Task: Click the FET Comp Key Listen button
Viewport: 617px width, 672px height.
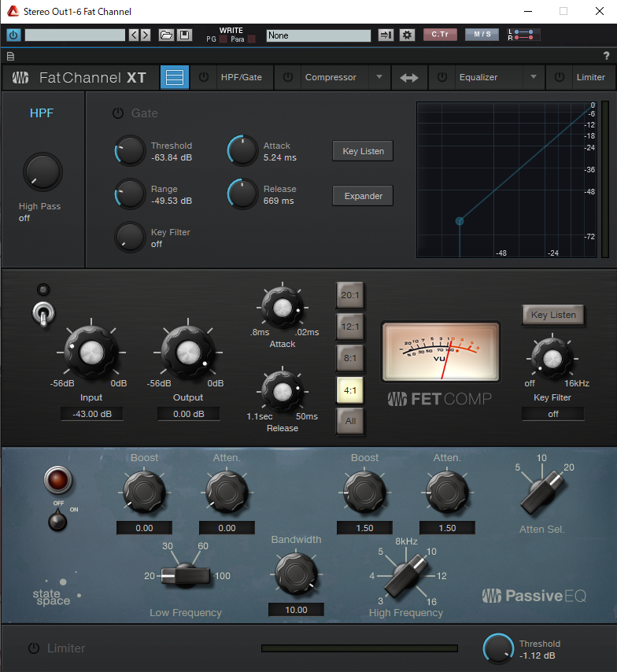Action: (x=553, y=315)
